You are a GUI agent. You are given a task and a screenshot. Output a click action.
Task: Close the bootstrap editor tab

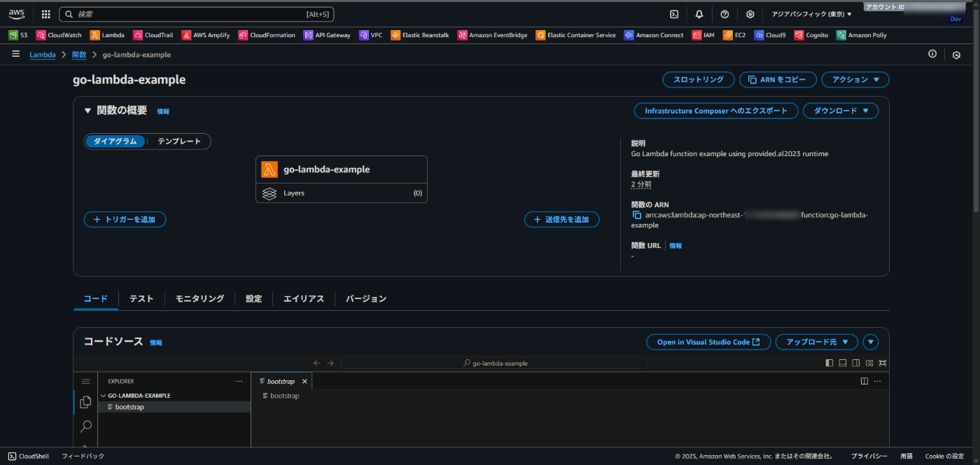[x=304, y=382]
